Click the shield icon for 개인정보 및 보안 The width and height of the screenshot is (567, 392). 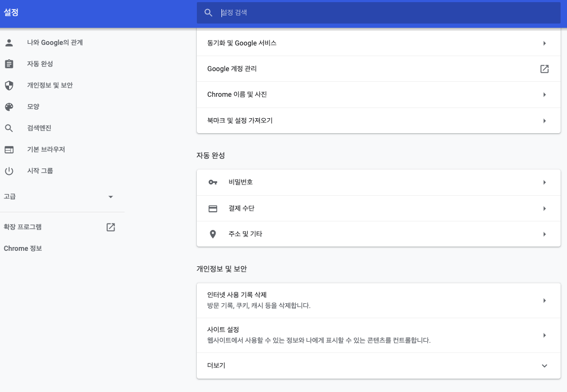click(x=9, y=86)
